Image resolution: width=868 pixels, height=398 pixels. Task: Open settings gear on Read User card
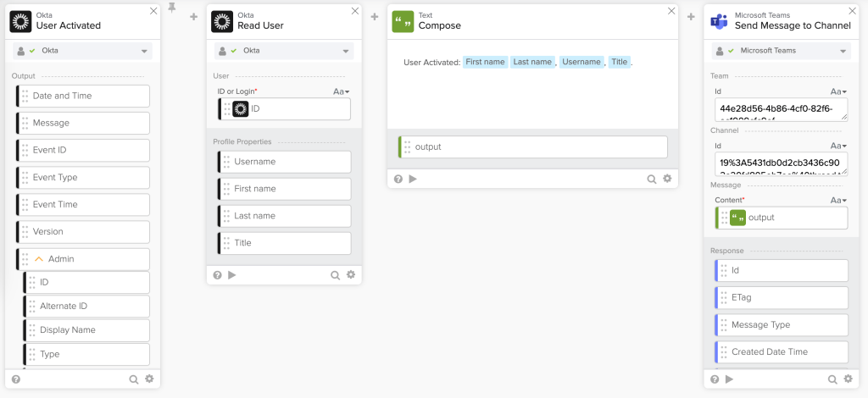point(351,274)
